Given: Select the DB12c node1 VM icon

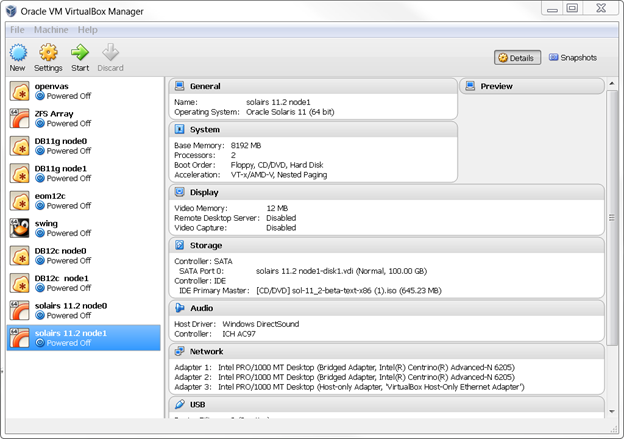Looking at the screenshot, I should pyautogui.click(x=20, y=283).
